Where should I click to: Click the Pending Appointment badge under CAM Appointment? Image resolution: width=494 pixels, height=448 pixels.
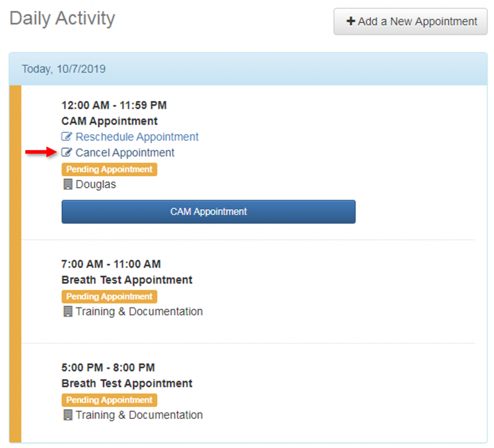109,169
